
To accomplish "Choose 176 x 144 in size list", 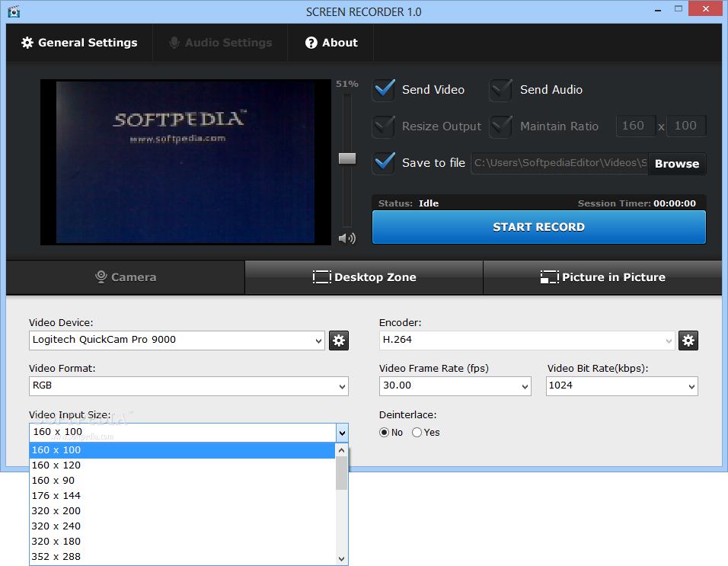I will 182,496.
